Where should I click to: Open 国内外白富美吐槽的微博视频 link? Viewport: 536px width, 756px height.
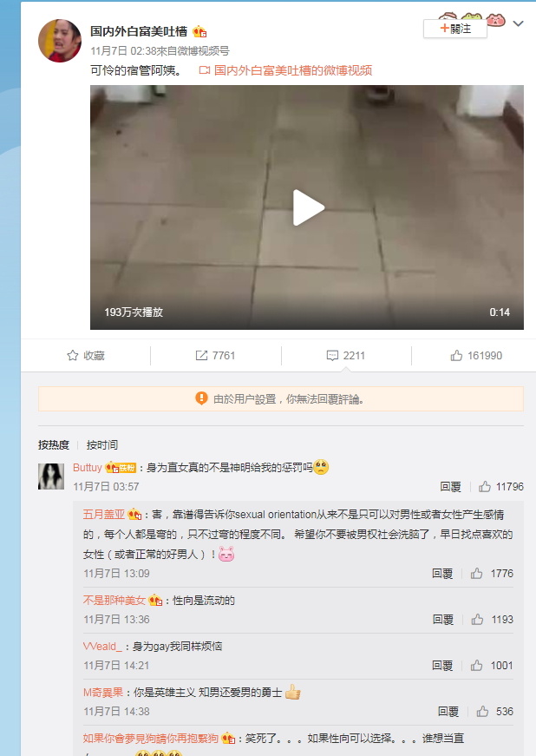click(293, 70)
